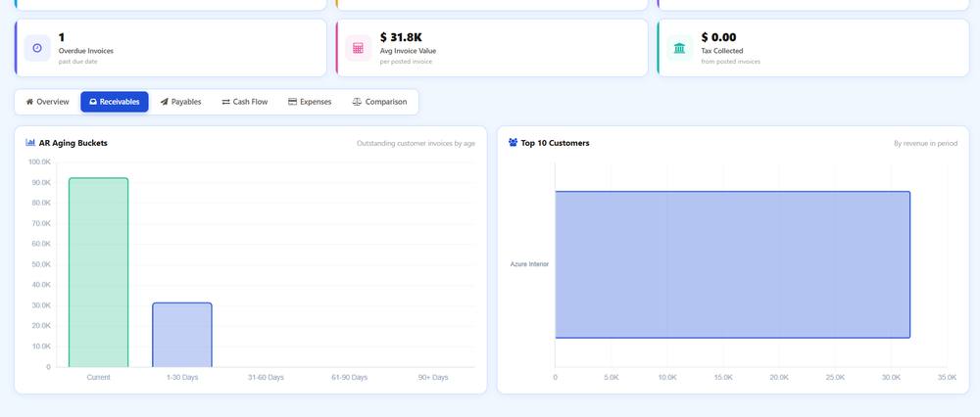Open the Tax Collected card

pos(813,48)
